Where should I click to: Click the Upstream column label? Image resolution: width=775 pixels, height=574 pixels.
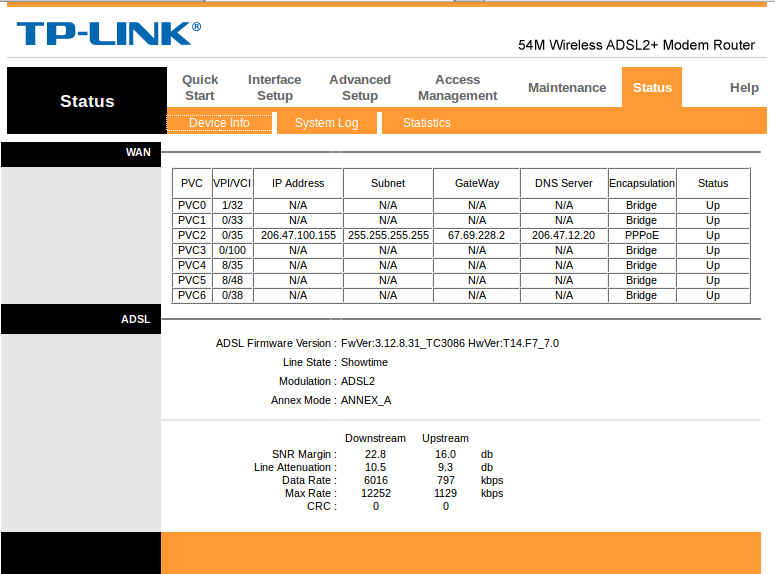tap(445, 439)
